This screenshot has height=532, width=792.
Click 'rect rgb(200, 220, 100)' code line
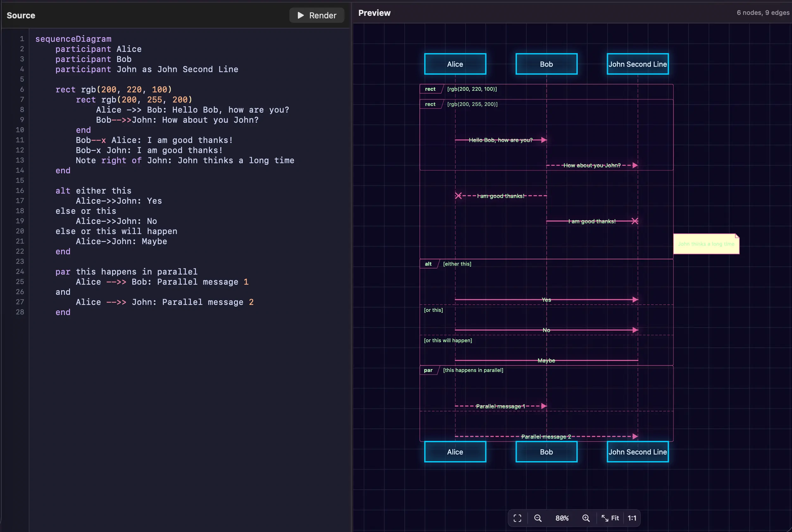[114, 90]
